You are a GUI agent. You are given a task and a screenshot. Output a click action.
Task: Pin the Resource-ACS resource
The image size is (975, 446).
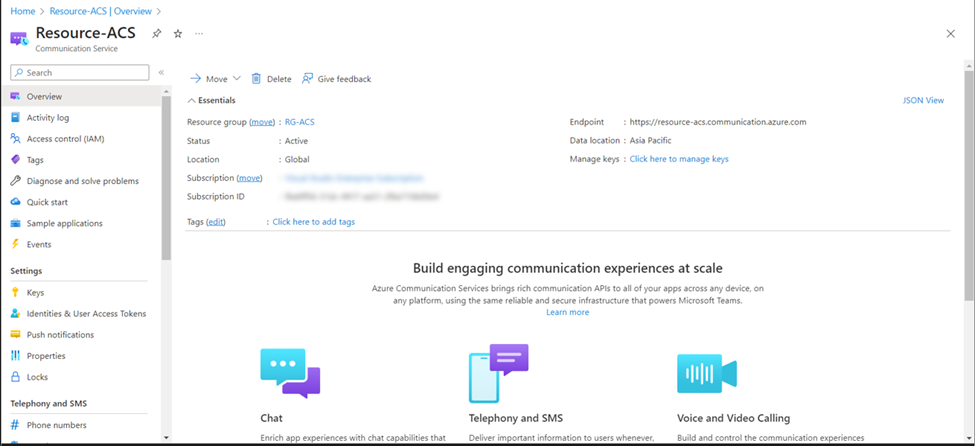[157, 34]
